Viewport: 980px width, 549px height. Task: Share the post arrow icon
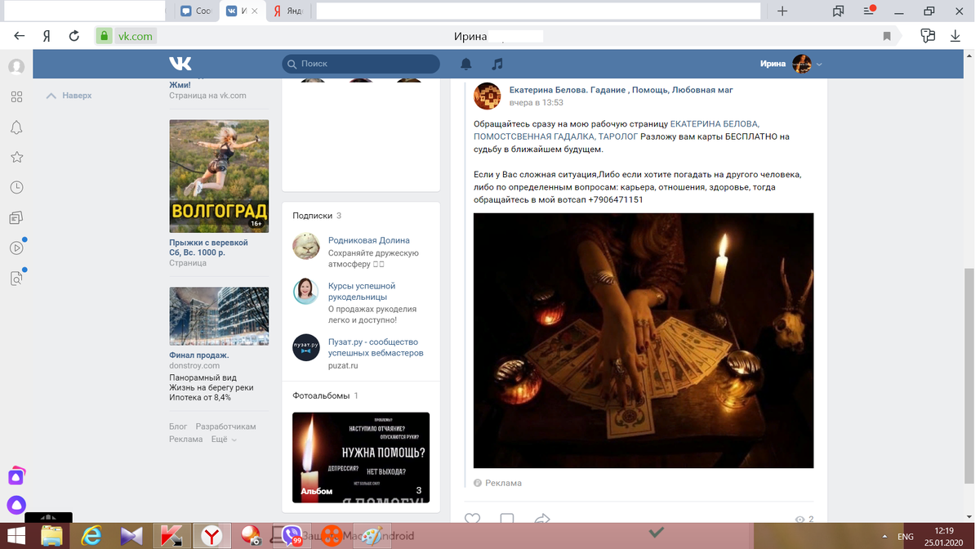tap(542, 519)
